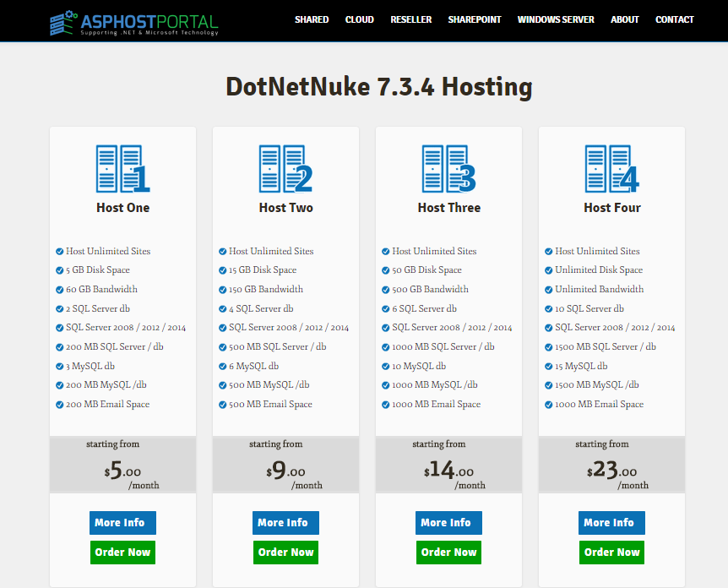Click the Host Four server icon

tap(612, 169)
